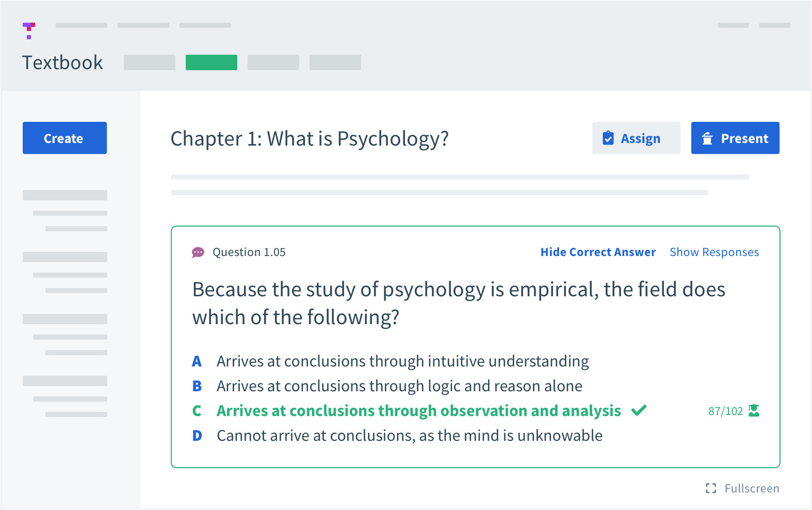Open Show Responses link
The image size is (812, 510).
point(714,252)
